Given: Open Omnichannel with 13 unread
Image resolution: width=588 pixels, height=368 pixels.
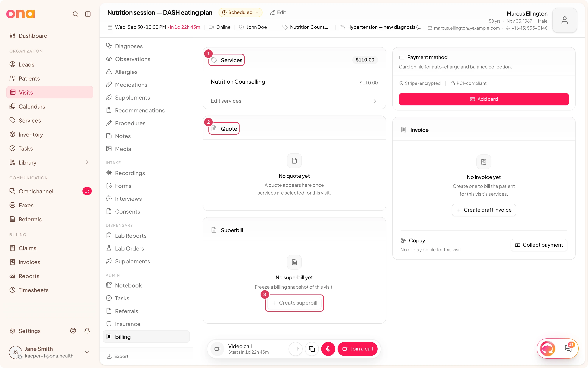Looking at the screenshot, I should [50, 191].
